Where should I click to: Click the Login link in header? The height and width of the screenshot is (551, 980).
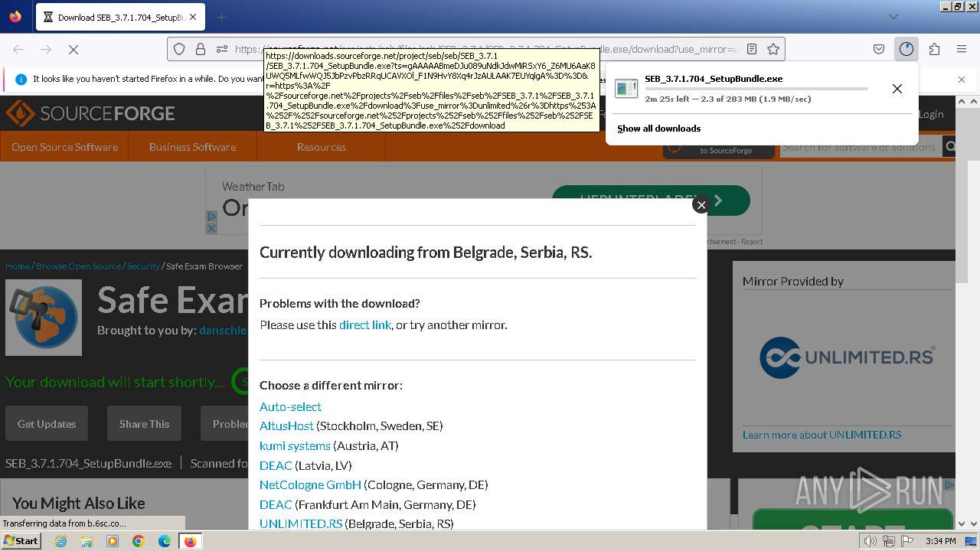point(931,114)
